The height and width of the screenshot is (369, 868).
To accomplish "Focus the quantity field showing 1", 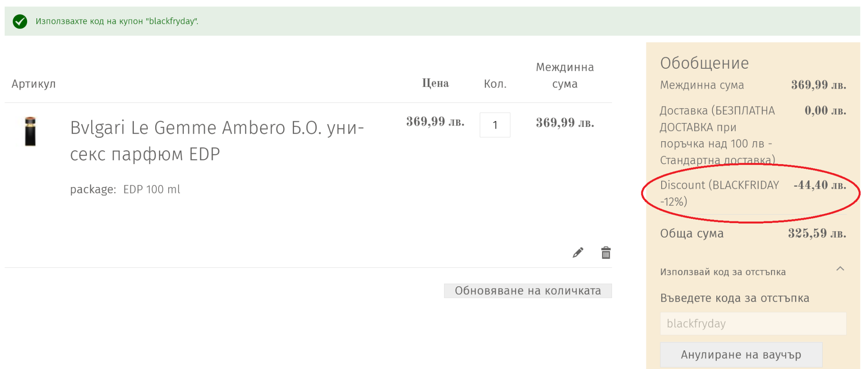I will pos(495,125).
